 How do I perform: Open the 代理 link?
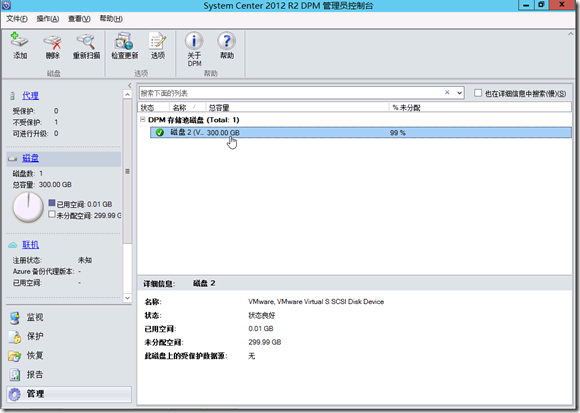pyautogui.click(x=30, y=96)
